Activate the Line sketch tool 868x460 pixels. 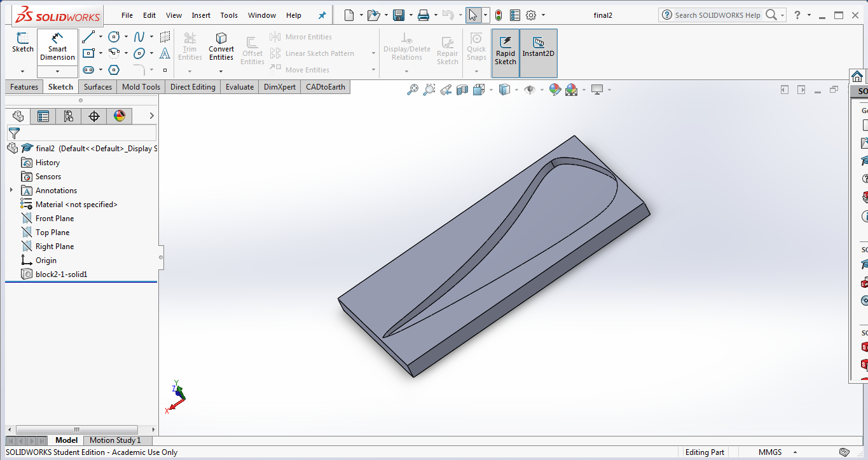(x=88, y=37)
